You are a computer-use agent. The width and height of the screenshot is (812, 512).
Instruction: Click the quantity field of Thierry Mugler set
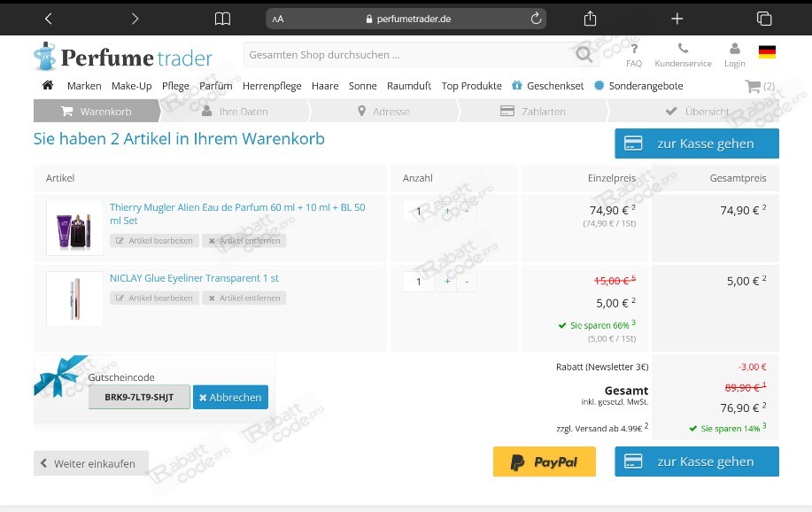point(419,211)
